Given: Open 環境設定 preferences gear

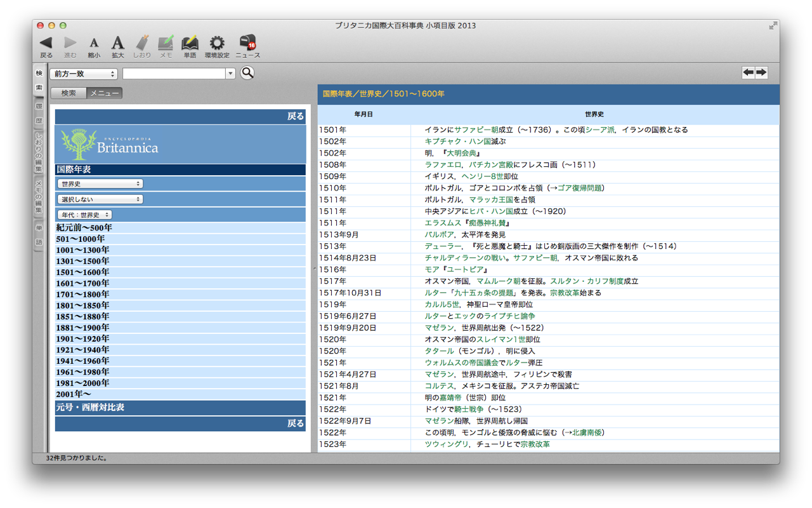Looking at the screenshot, I should point(217,43).
